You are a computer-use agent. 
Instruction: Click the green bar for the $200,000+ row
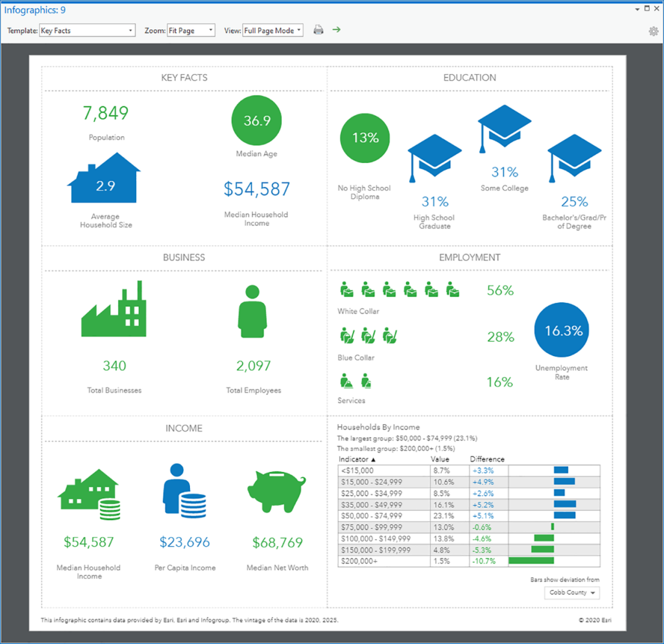(x=531, y=561)
